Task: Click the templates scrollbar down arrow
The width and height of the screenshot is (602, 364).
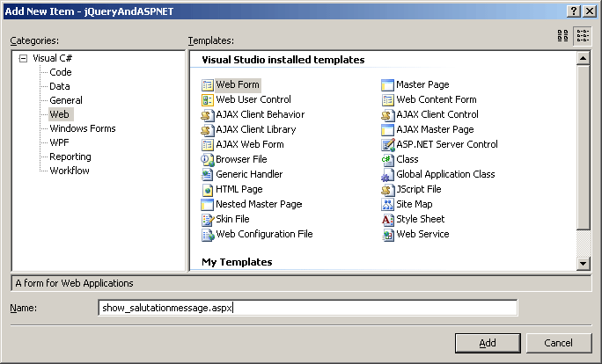Action: [584, 263]
